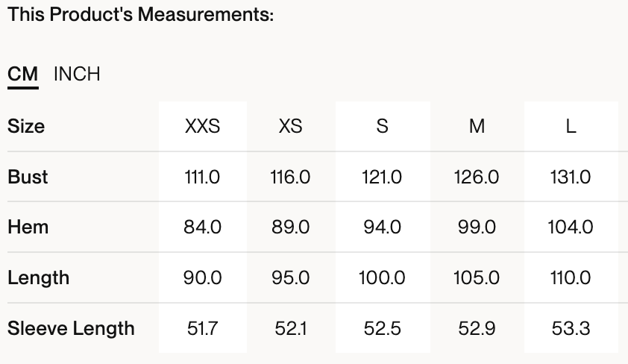The width and height of the screenshot is (628, 364).
Task: Click the S size column header
Action: (x=383, y=126)
